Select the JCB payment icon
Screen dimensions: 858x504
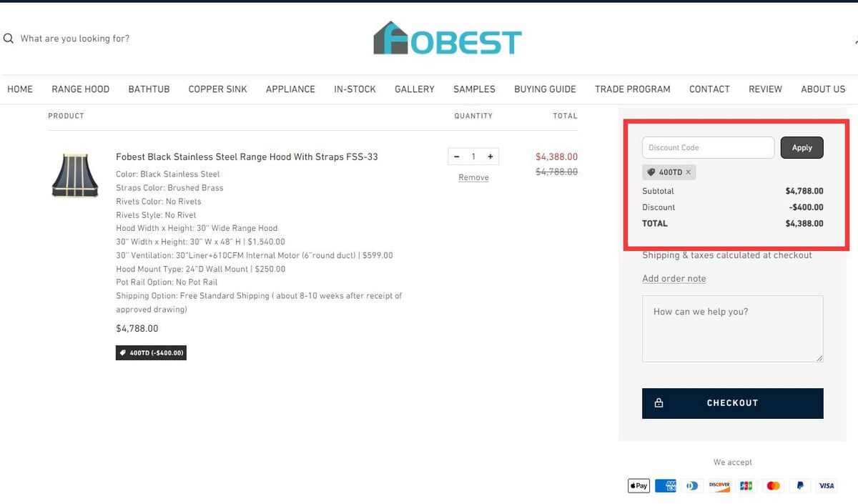(746, 485)
